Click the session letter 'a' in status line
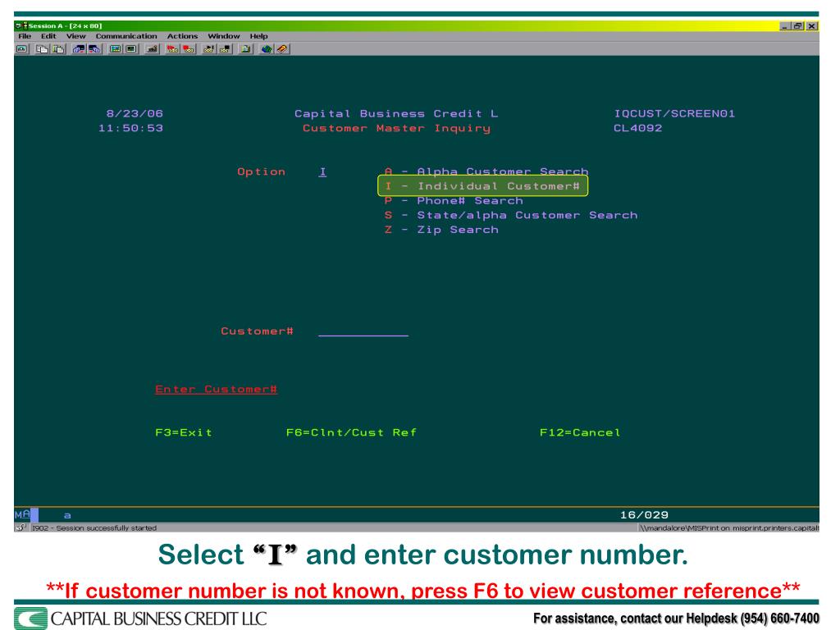 click(x=67, y=515)
